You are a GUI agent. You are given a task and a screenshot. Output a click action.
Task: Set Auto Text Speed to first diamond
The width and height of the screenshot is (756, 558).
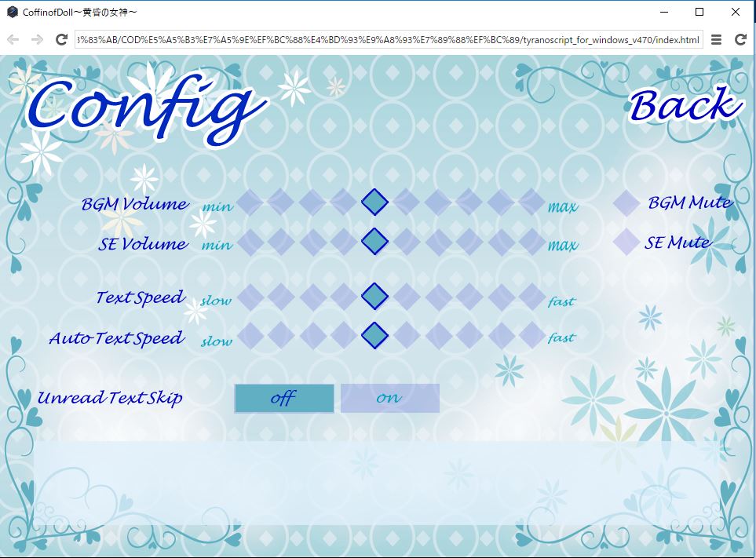pyautogui.click(x=250, y=335)
